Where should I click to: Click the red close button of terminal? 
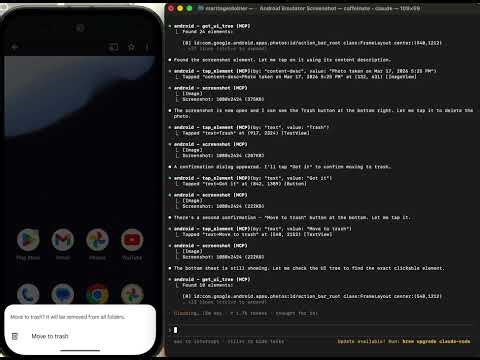[x=171, y=8]
